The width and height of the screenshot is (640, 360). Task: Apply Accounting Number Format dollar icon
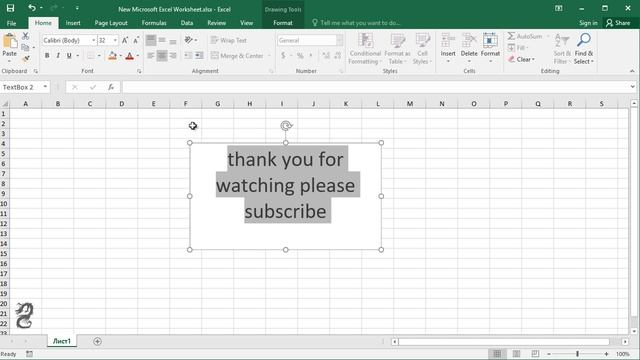point(283,56)
